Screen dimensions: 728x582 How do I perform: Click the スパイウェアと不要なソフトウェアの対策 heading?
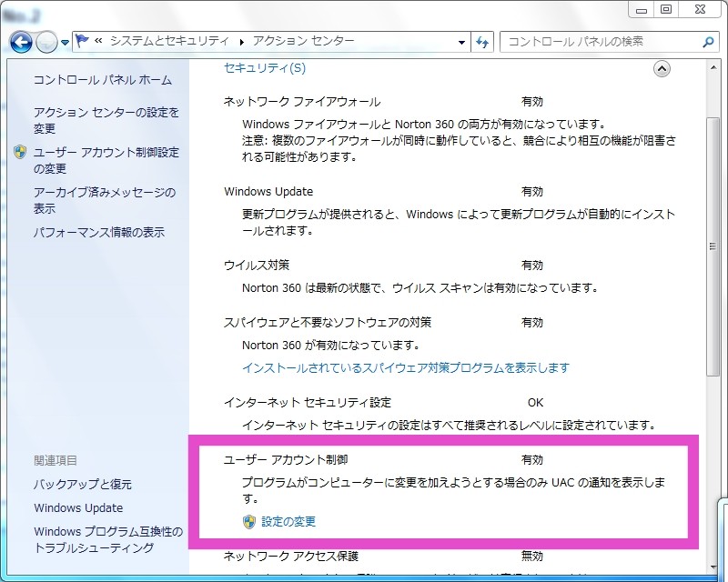point(328,323)
